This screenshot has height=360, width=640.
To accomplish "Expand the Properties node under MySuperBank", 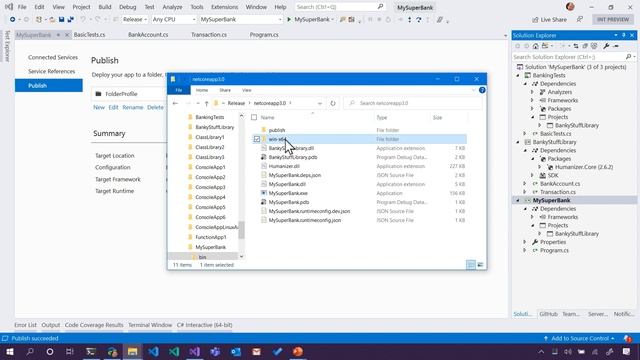I will tap(525, 242).
